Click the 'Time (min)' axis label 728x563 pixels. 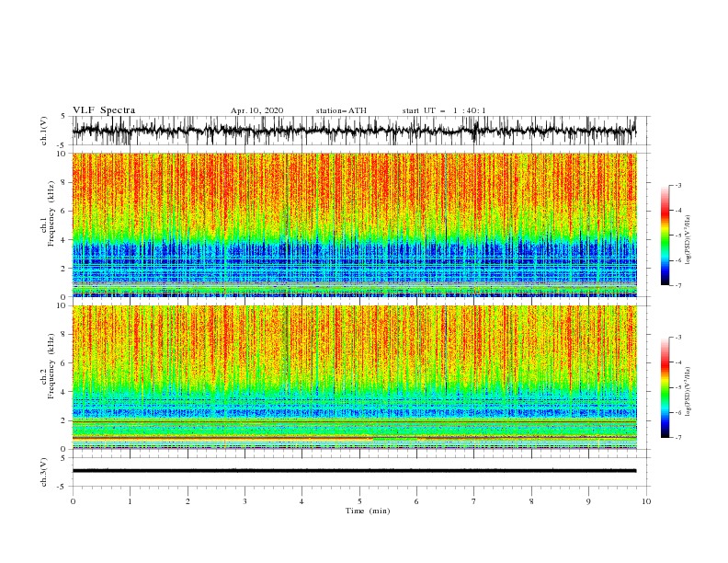[368, 511]
